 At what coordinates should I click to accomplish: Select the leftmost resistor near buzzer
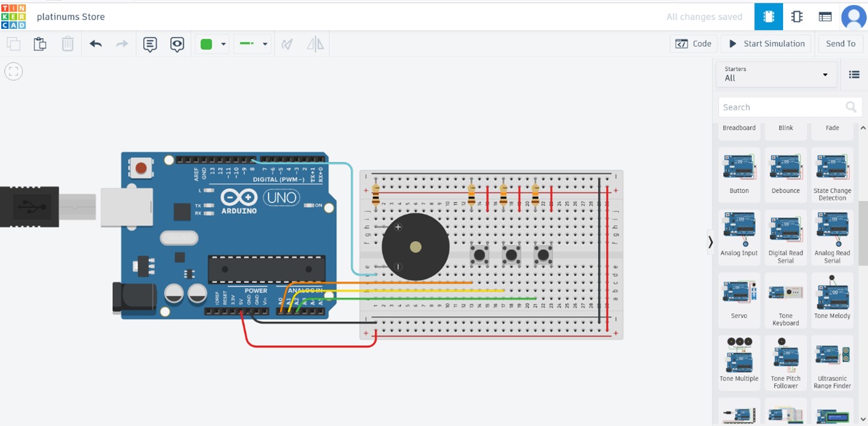(x=376, y=194)
